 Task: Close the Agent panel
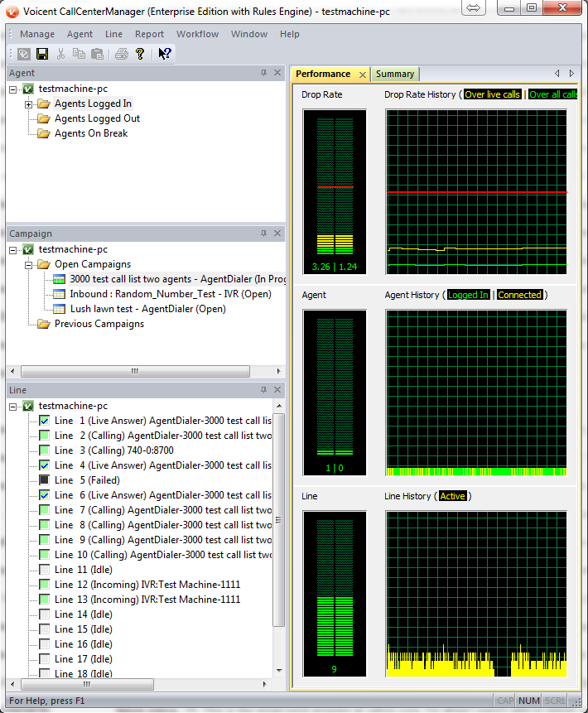277,73
